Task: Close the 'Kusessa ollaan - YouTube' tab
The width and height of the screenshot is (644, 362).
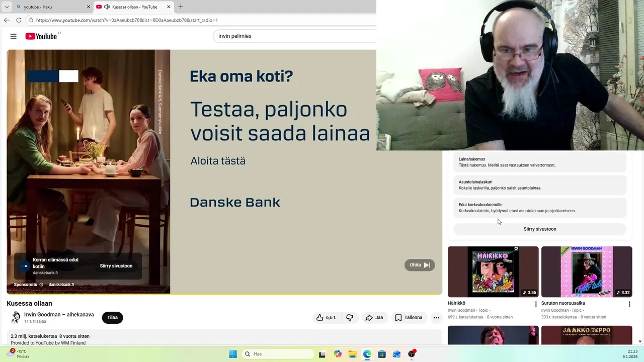Action: click(169, 7)
